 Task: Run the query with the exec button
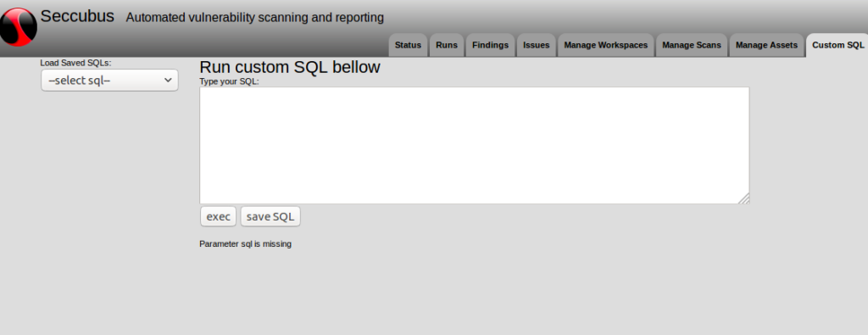[x=218, y=216]
